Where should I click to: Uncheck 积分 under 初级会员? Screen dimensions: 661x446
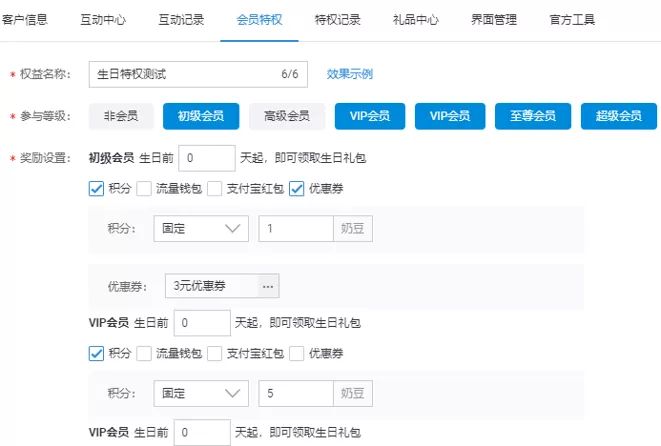(x=96, y=188)
